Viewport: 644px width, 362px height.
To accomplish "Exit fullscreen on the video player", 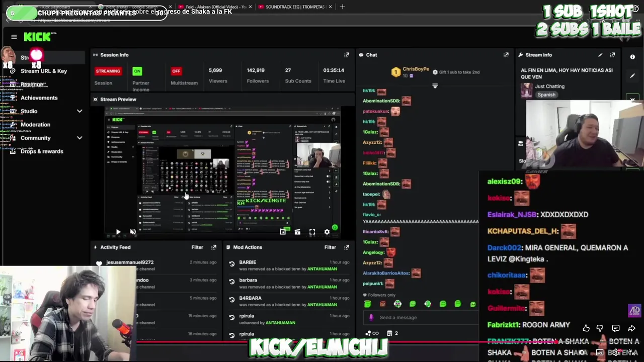I will tap(632, 352).
